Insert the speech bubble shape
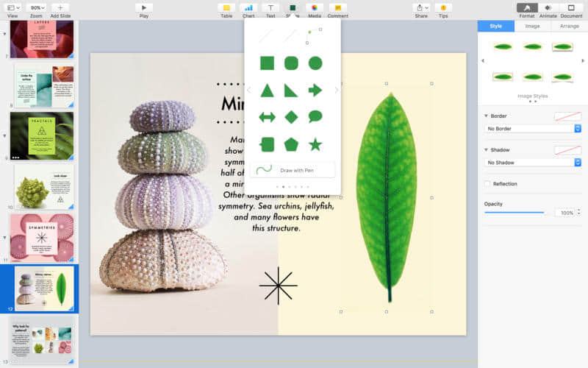The height and width of the screenshot is (368, 588). (x=315, y=116)
